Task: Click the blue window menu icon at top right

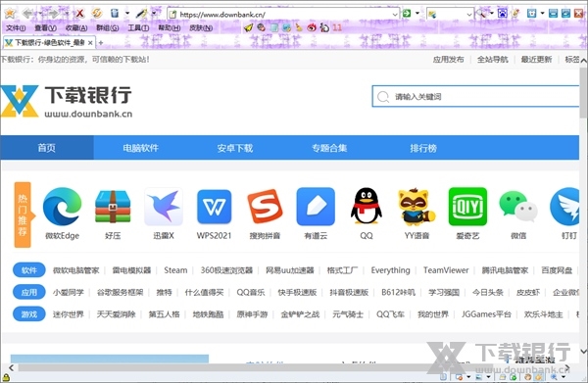Action: (x=532, y=14)
